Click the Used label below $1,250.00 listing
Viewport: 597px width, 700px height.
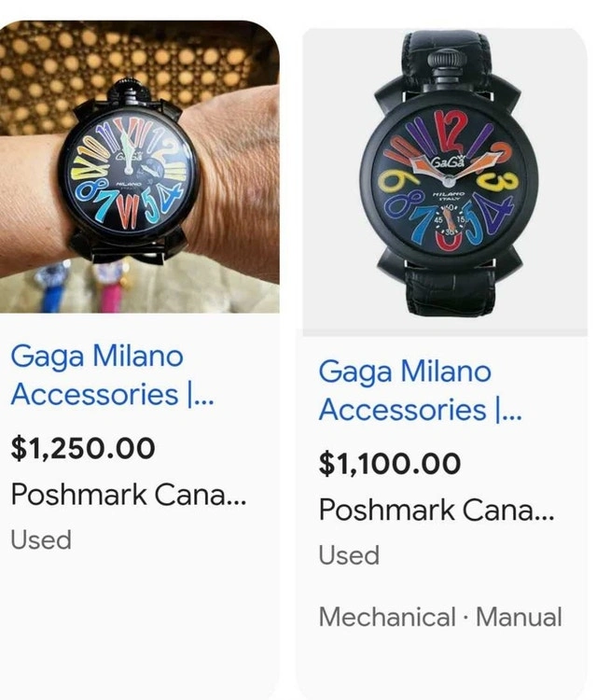pyautogui.click(x=41, y=539)
